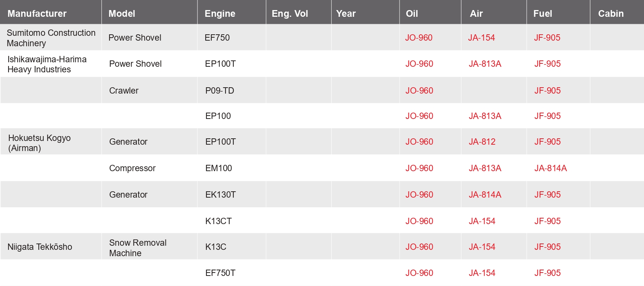Click JA-814A air filter in EK130T row
The width and height of the screenshot is (644, 286).
point(484,195)
